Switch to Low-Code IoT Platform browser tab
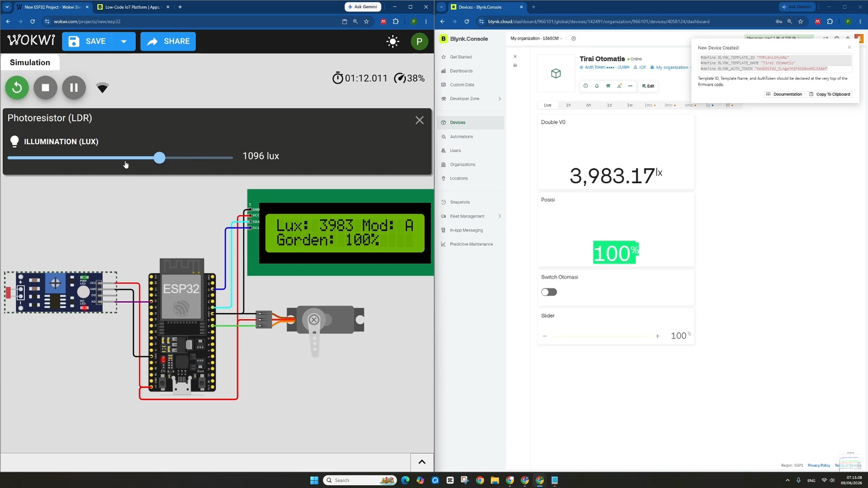This screenshot has height=488, width=868. click(x=133, y=7)
